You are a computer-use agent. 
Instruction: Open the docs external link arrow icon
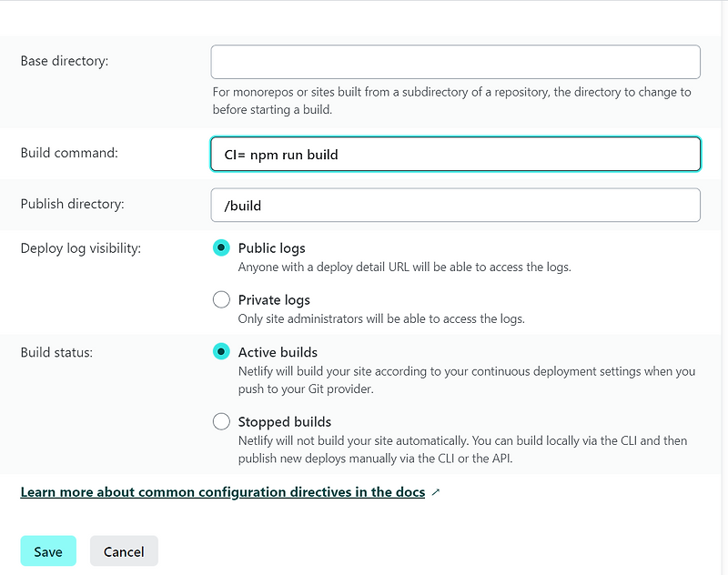pos(433,491)
